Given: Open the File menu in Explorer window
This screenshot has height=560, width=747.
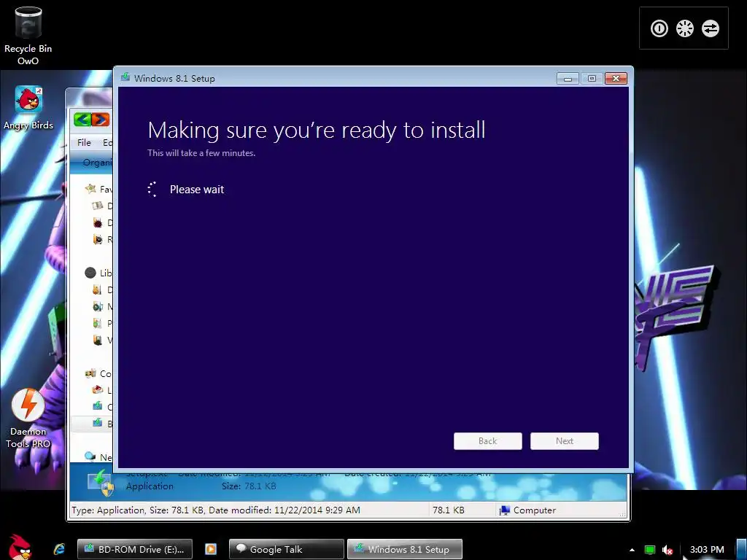Looking at the screenshot, I should [84, 142].
